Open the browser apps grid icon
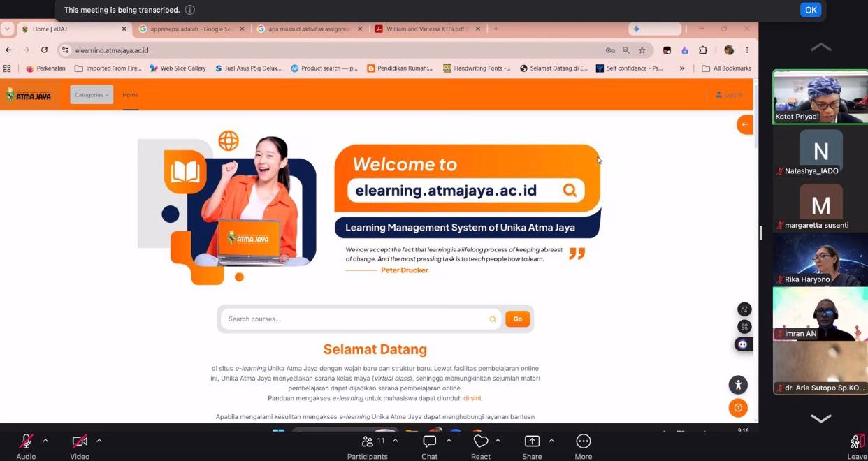 point(8,68)
